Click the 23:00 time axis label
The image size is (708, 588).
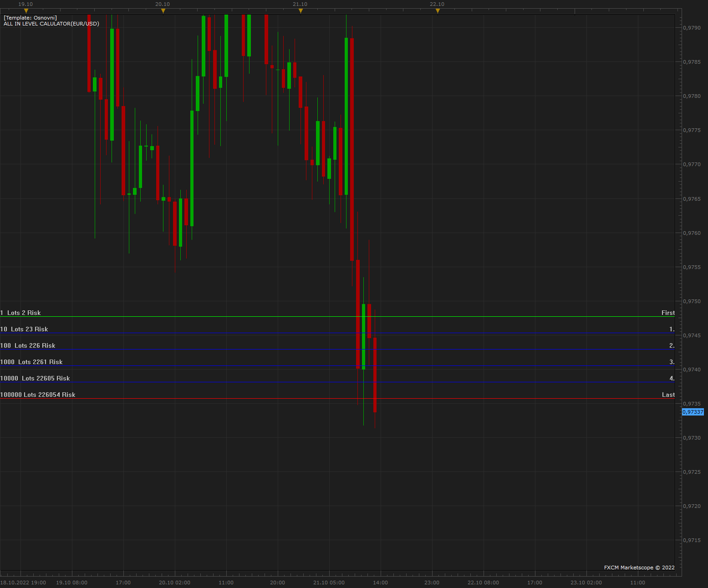point(432,583)
